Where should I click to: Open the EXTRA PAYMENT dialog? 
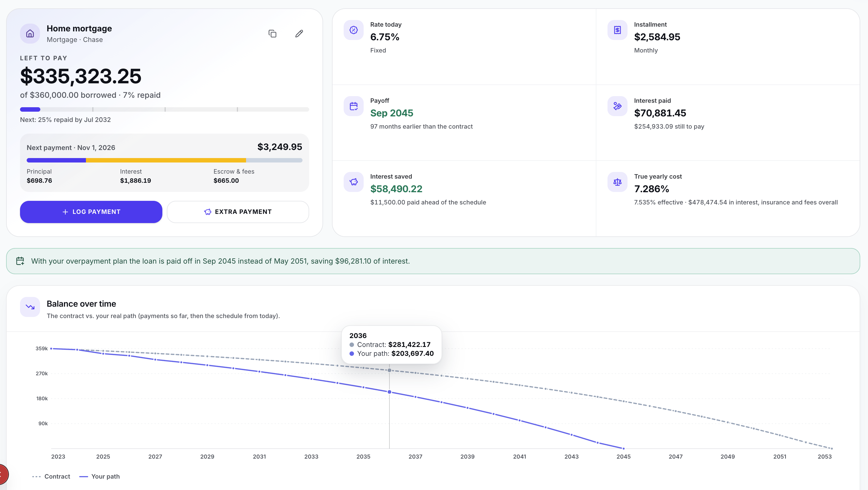238,212
